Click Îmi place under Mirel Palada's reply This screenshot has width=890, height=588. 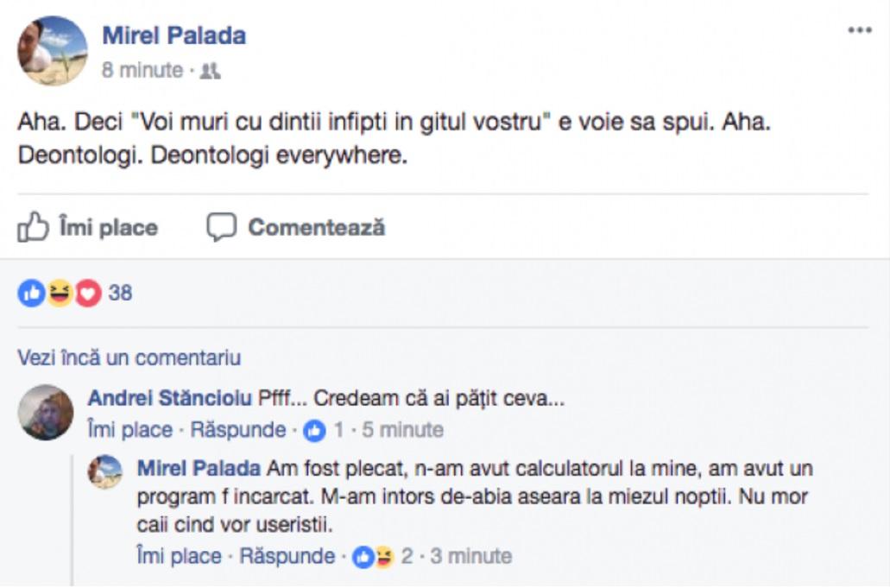pos(179,557)
